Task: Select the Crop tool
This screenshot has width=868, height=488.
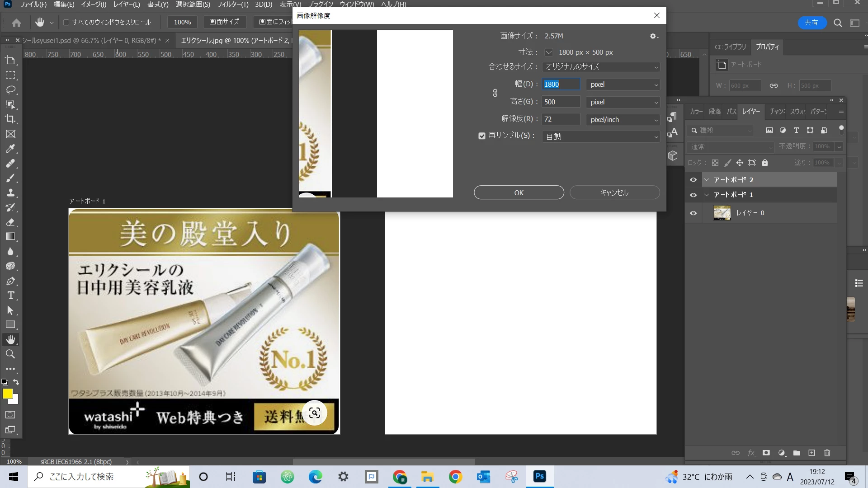Action: (x=10, y=119)
